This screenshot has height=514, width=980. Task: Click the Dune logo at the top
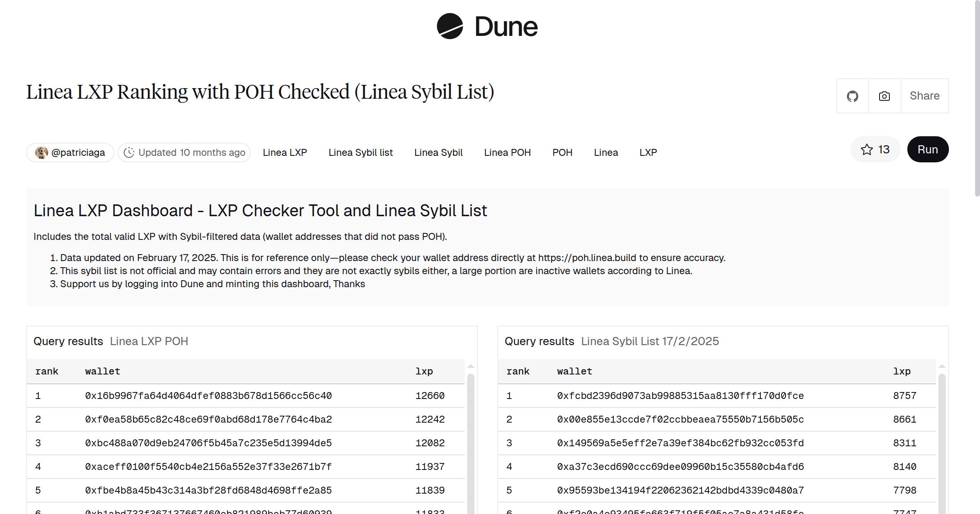[487, 27]
